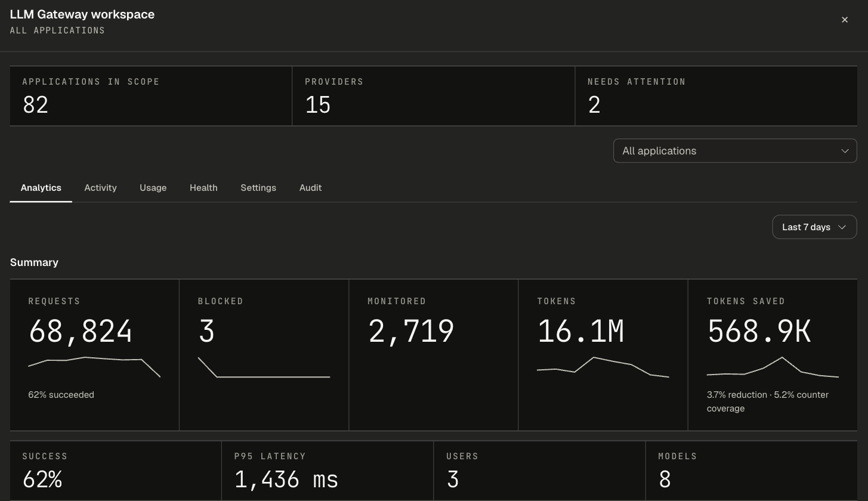Click the Summary section heading
This screenshot has height=501, width=868.
34,262
